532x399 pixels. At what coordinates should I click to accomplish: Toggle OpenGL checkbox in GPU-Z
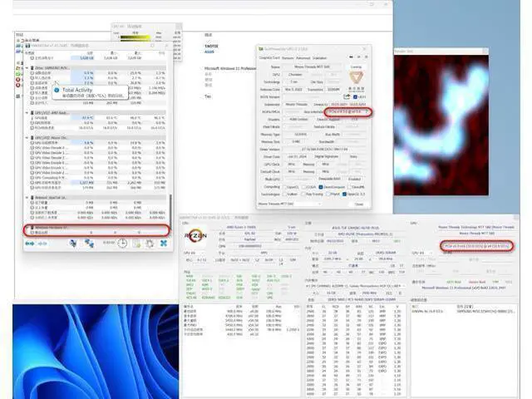click(344, 194)
